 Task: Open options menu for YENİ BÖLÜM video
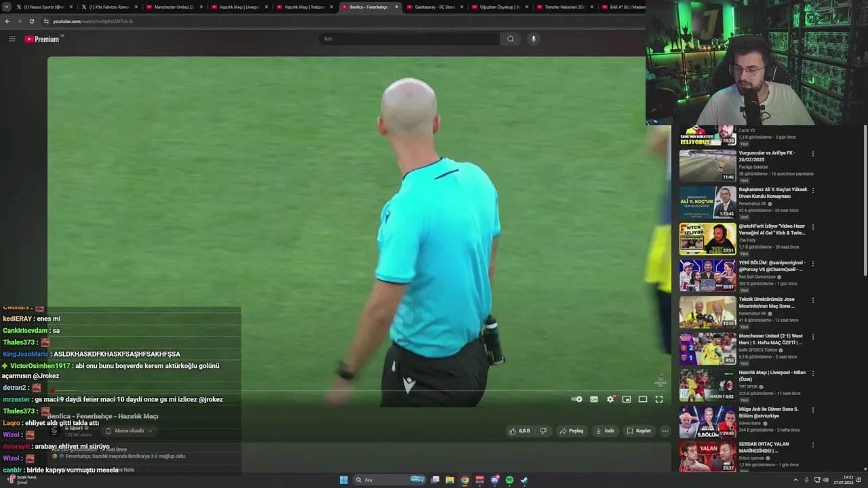[812, 264]
